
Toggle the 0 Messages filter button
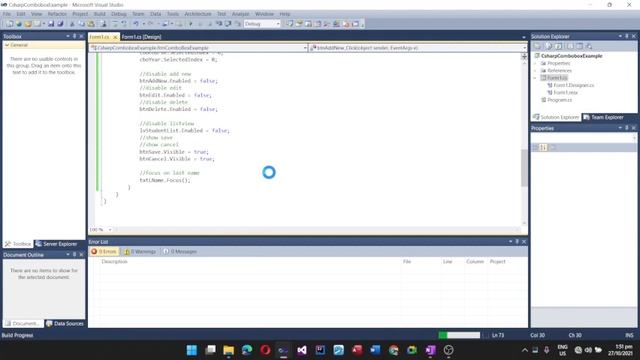coord(180,251)
